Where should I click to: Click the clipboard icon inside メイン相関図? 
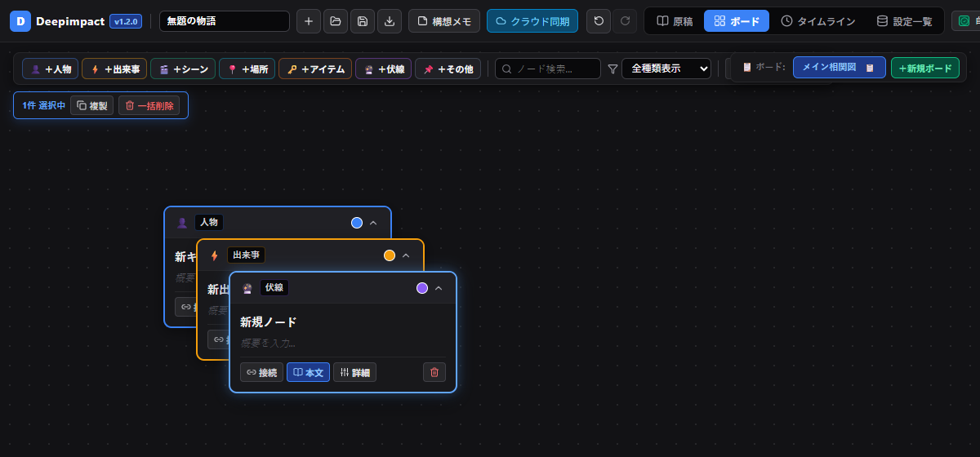coord(870,68)
